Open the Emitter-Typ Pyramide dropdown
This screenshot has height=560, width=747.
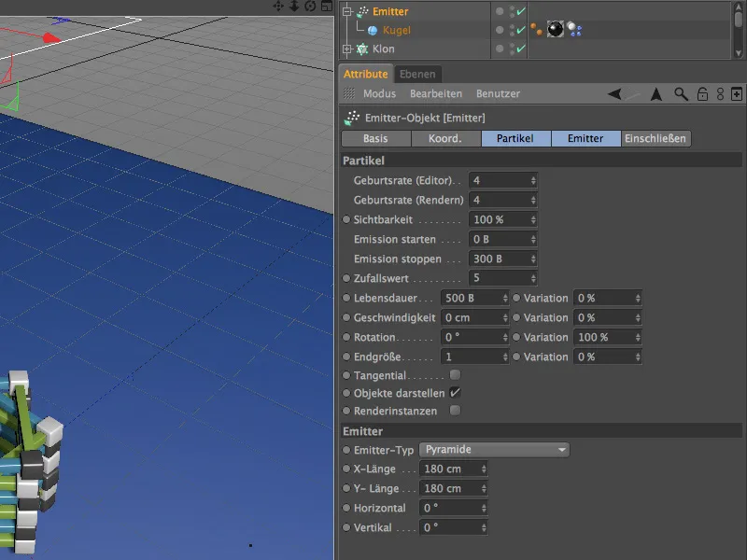coord(495,450)
